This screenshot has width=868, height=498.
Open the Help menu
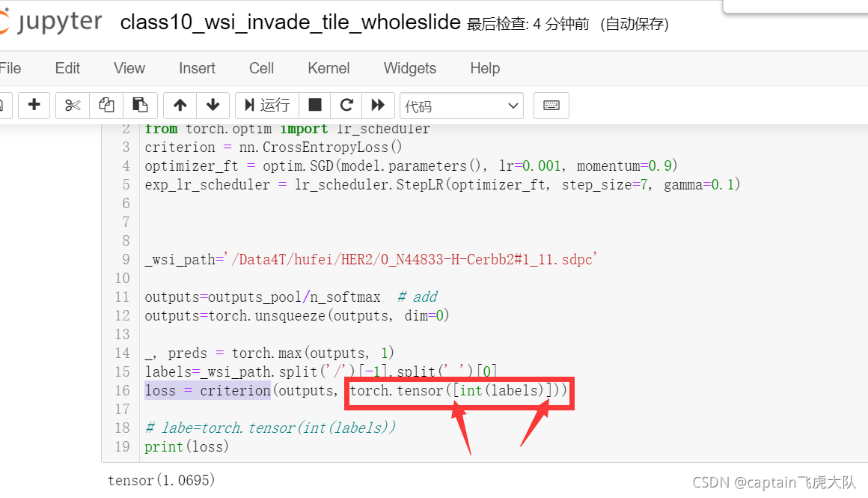click(x=485, y=68)
